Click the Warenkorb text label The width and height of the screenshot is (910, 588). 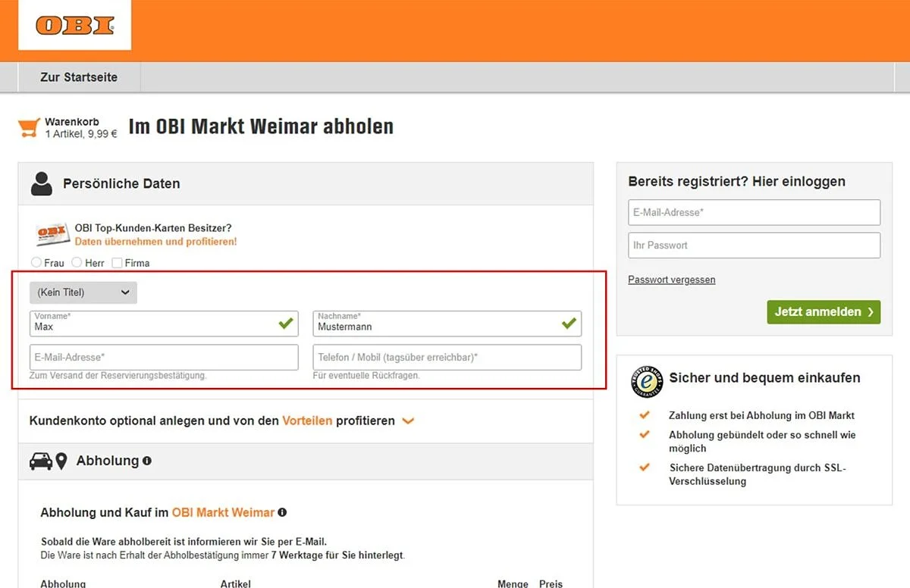[x=72, y=122]
